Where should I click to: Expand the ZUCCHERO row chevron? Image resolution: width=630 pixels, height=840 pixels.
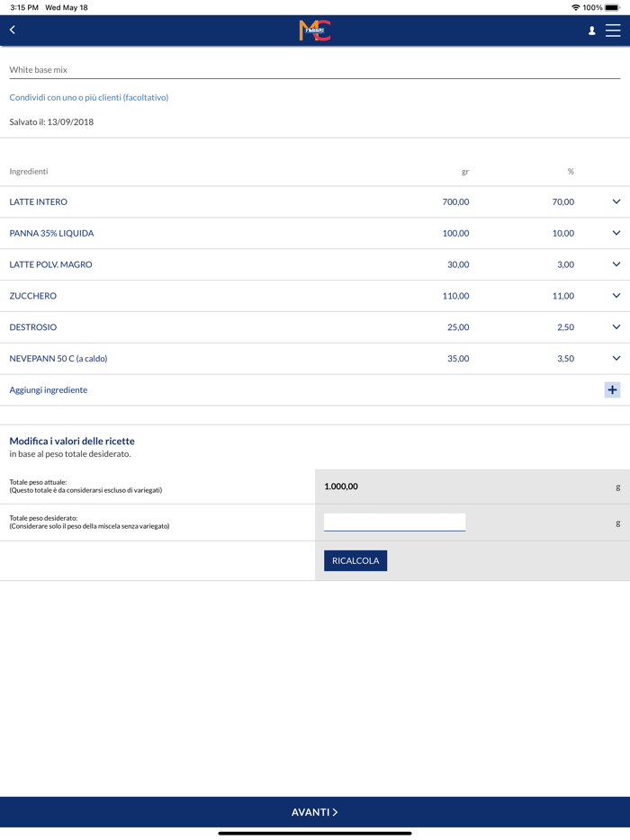pos(616,296)
